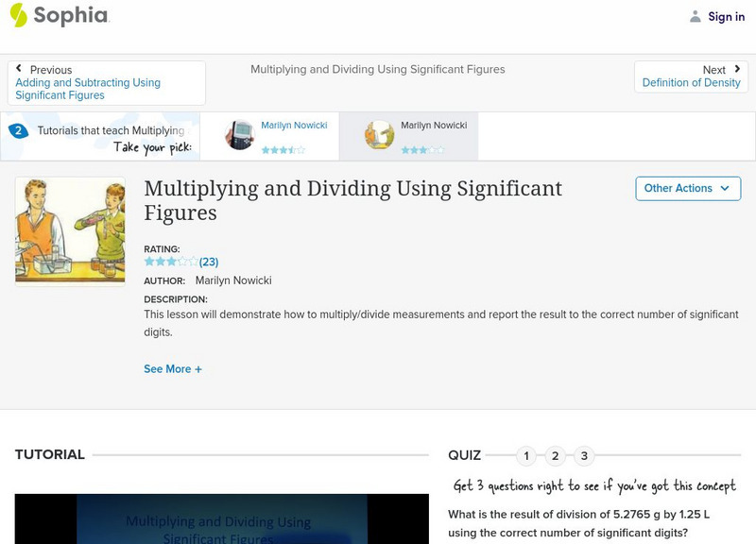Click quiz step 2 on the progress track

[557, 454]
